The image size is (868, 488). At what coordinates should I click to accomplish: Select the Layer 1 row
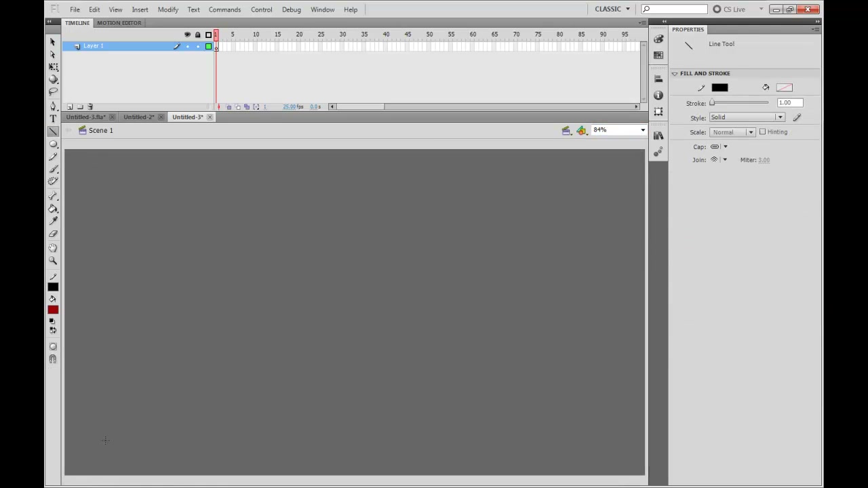138,46
